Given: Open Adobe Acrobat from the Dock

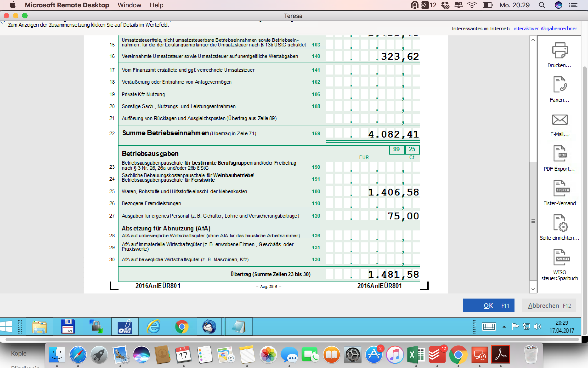Looking at the screenshot, I should (500, 354).
